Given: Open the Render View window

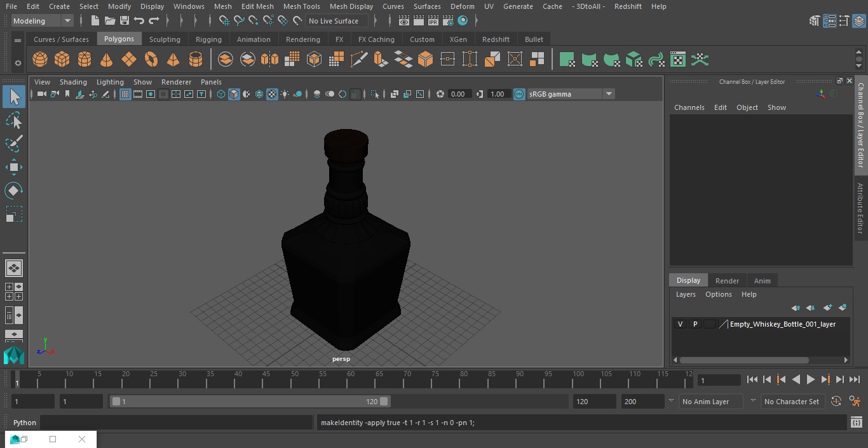Looking at the screenshot, I should click(x=404, y=21).
